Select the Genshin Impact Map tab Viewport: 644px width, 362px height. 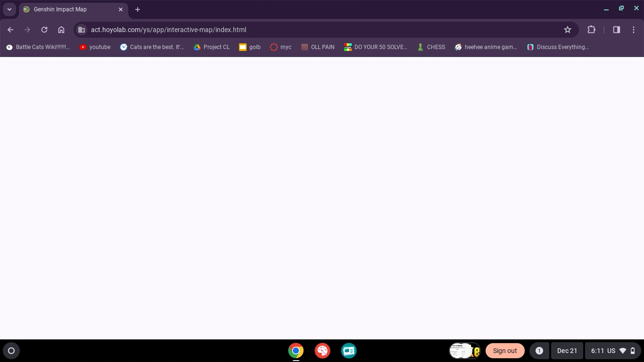(60, 9)
